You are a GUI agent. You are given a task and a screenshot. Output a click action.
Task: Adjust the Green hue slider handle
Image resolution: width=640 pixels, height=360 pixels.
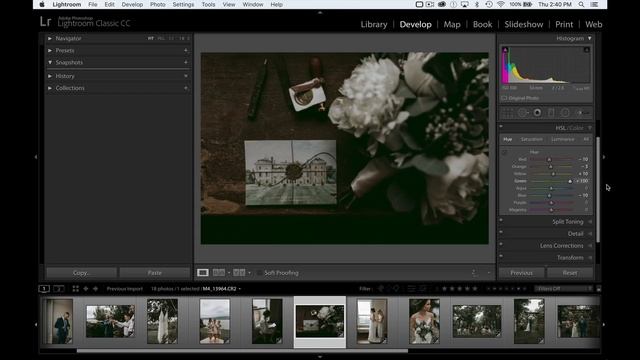coord(570,181)
